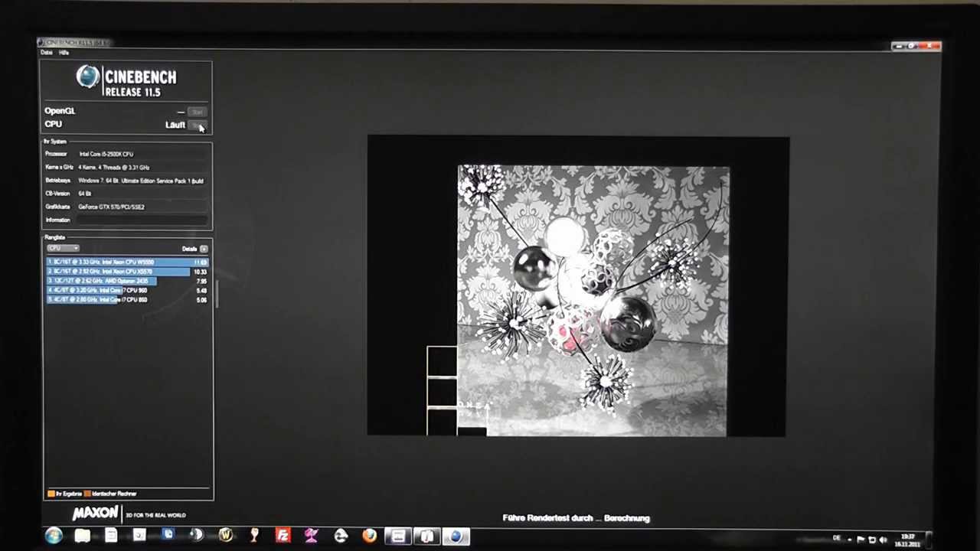Open the Datei menu
Screen dimensions: 980x551
pos(46,53)
